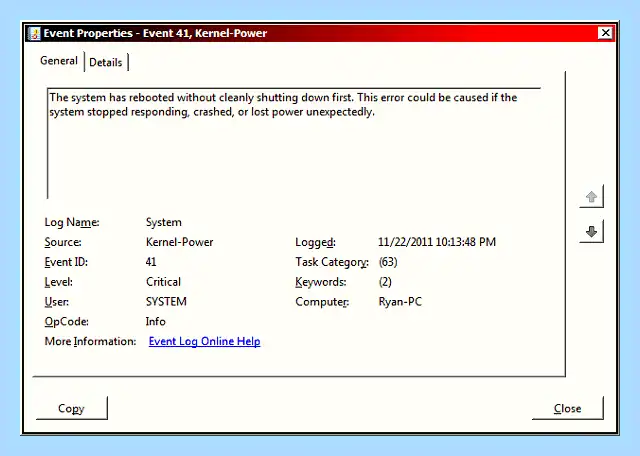Click the Event ID value 41
640x456 pixels.
pyautogui.click(x=151, y=262)
